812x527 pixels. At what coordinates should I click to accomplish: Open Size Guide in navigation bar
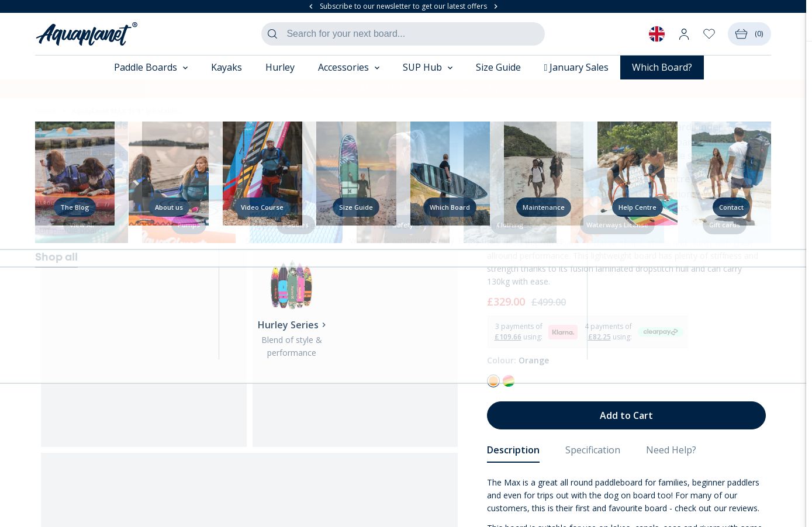click(498, 67)
